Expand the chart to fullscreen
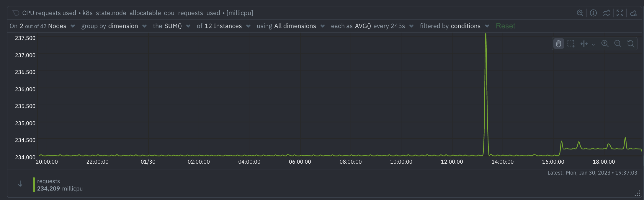This screenshot has width=644, height=200. [620, 13]
